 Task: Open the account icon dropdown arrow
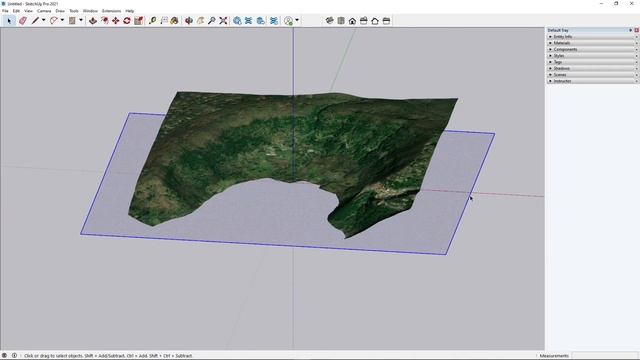(x=297, y=20)
